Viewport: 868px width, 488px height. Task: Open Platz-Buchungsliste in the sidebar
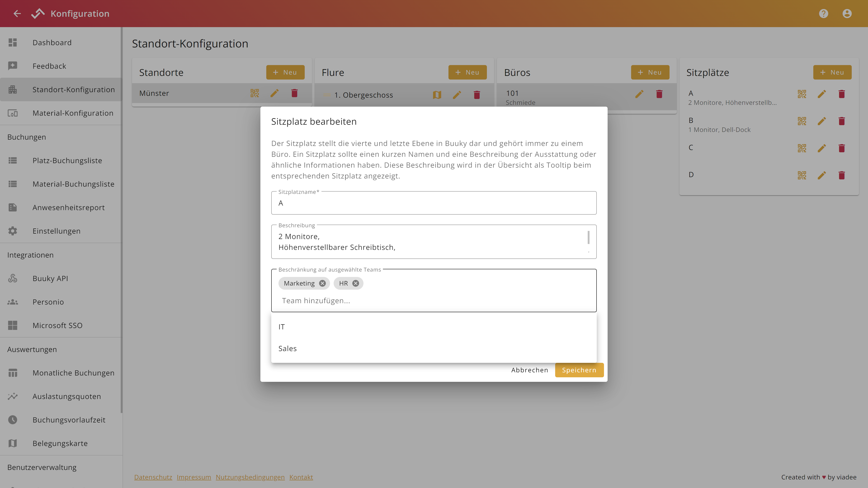(61, 161)
